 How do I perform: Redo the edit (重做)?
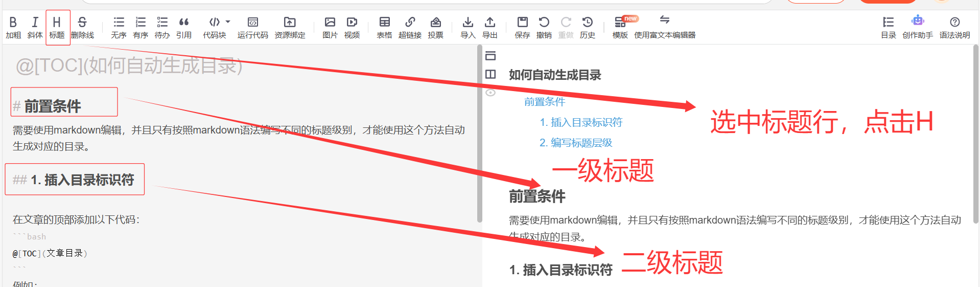(x=566, y=28)
